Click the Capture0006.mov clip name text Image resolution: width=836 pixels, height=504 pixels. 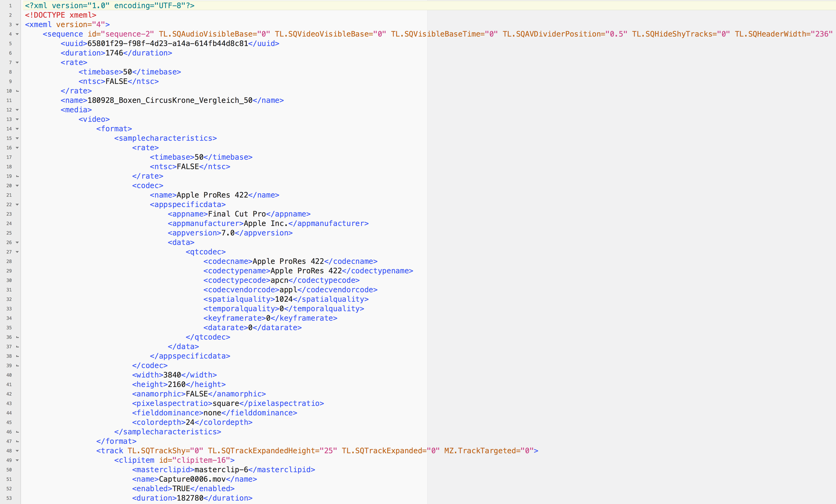(192, 479)
